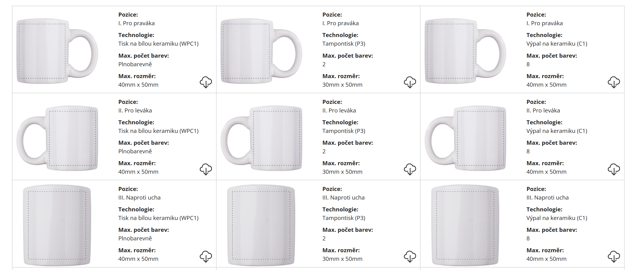Download the left-handed Tampontisk (P3) template

(x=410, y=169)
